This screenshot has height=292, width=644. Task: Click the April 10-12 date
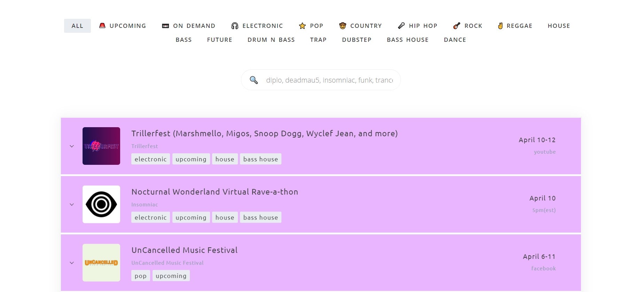(x=537, y=140)
